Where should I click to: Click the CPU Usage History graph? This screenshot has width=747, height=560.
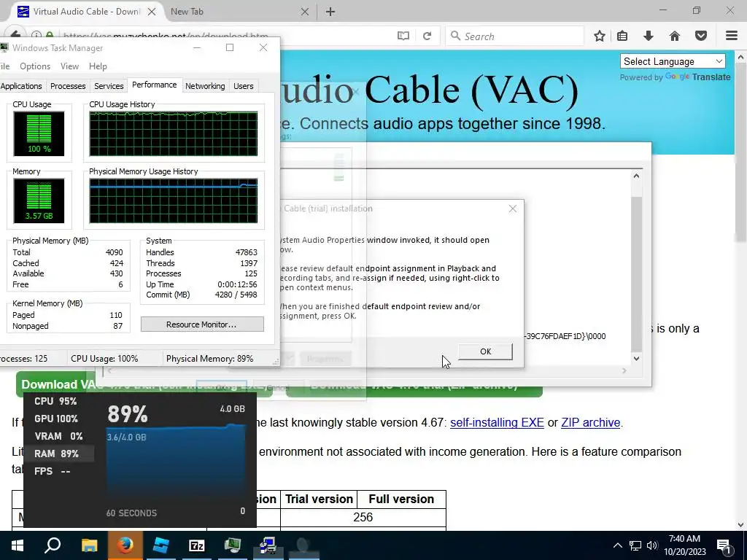[174, 134]
